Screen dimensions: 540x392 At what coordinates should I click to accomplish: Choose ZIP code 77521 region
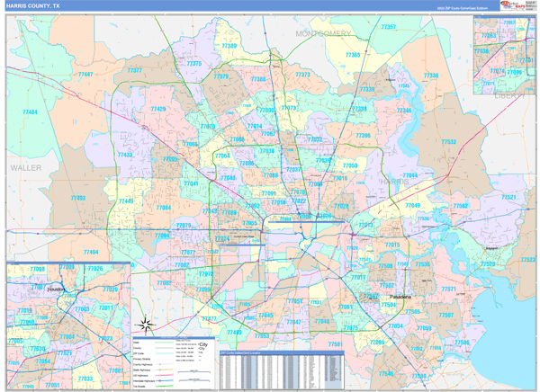(x=509, y=197)
